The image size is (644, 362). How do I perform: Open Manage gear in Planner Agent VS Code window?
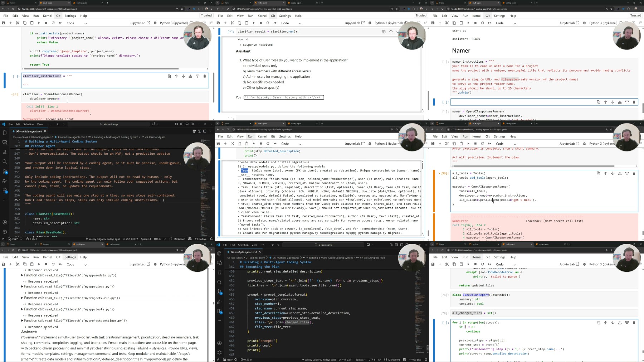5,232
